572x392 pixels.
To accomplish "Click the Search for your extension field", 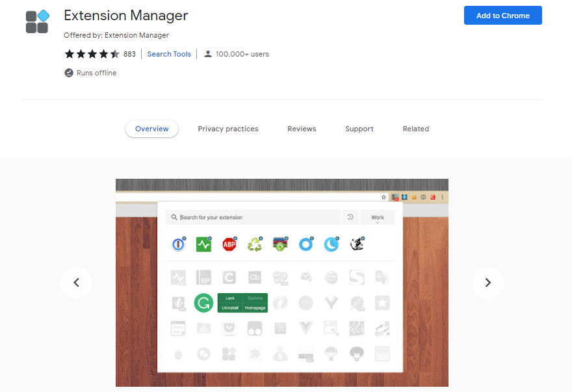I will point(253,217).
